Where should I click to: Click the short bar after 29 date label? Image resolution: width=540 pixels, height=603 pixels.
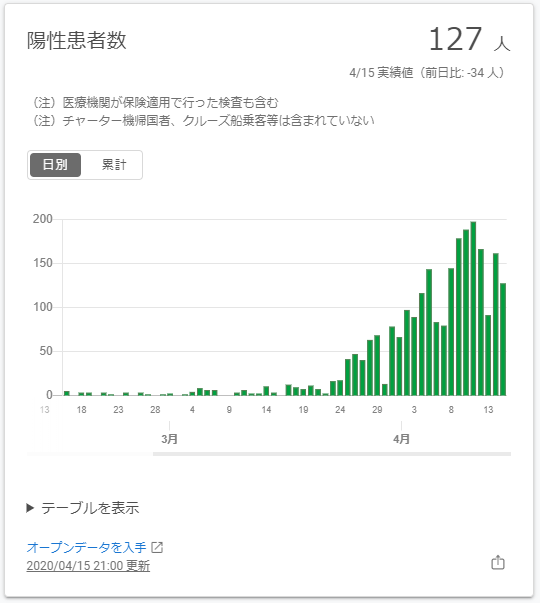(385, 390)
